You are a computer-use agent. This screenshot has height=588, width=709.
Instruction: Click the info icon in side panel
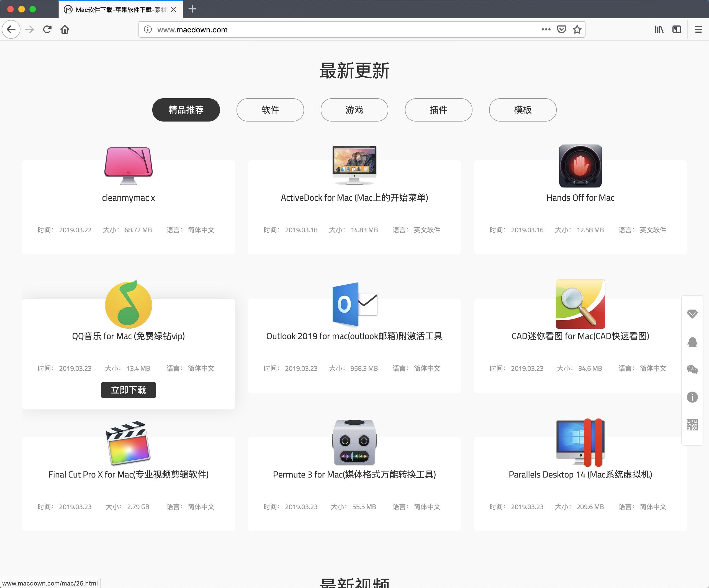pos(692,397)
